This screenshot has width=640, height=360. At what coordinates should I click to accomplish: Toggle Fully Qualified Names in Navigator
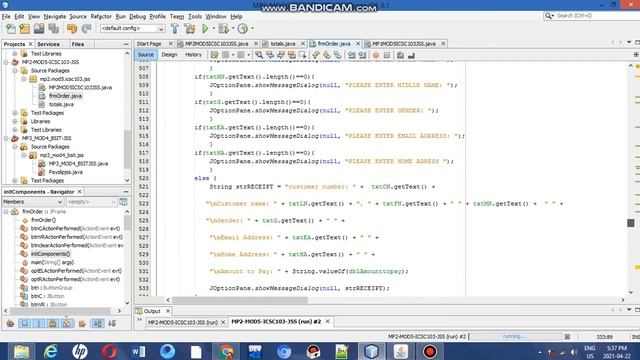point(82,324)
